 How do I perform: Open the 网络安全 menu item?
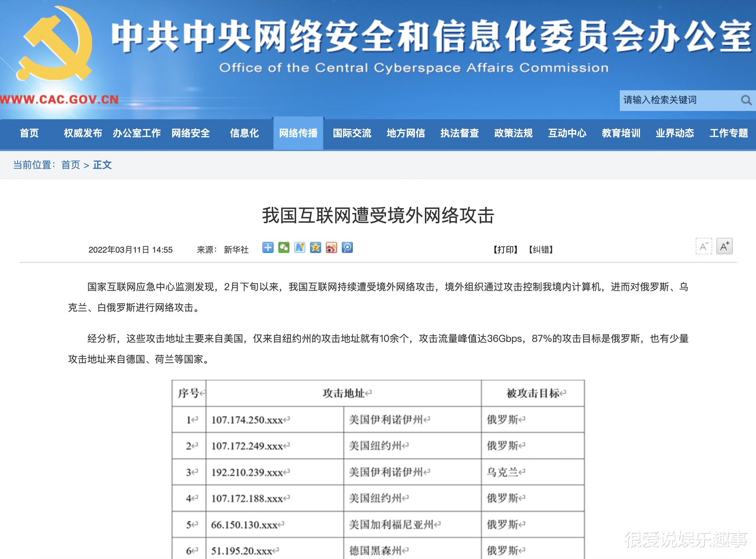[x=191, y=133]
